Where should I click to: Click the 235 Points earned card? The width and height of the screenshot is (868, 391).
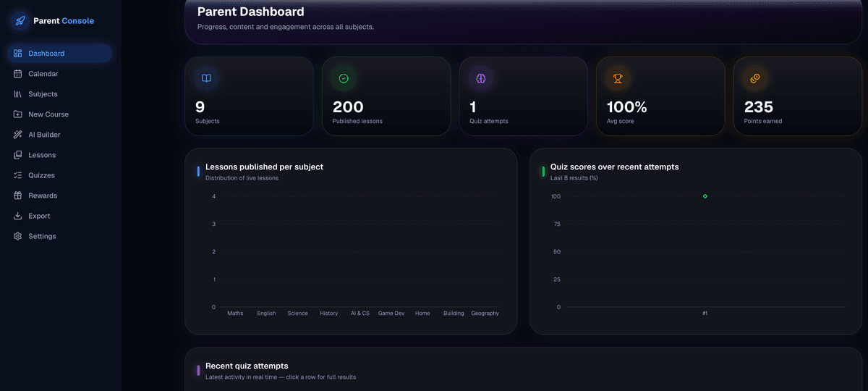click(798, 96)
